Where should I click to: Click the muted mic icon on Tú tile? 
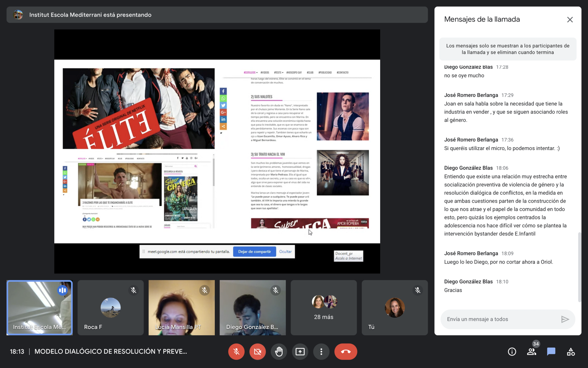(418, 290)
